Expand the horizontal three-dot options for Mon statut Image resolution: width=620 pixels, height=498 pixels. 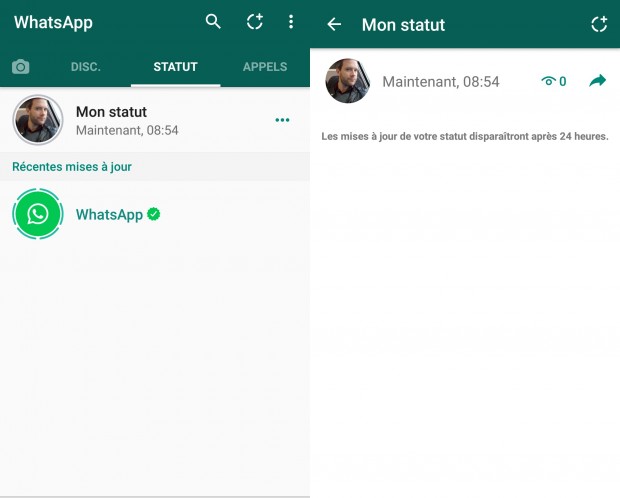282,120
